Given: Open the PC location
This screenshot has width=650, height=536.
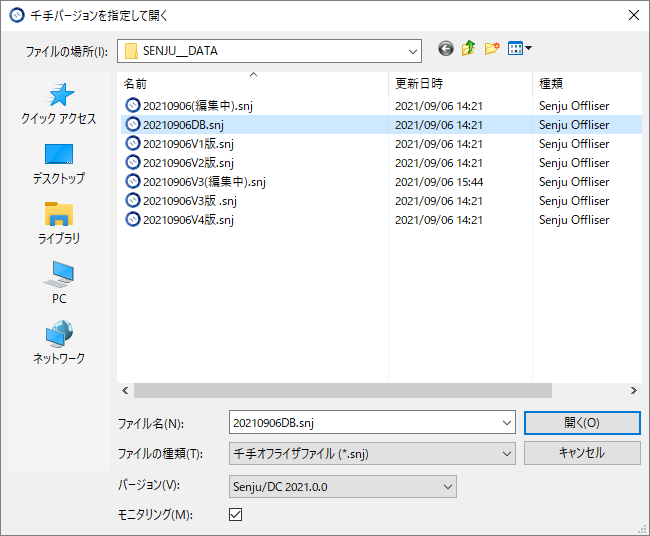Looking at the screenshot, I should click(x=59, y=283).
